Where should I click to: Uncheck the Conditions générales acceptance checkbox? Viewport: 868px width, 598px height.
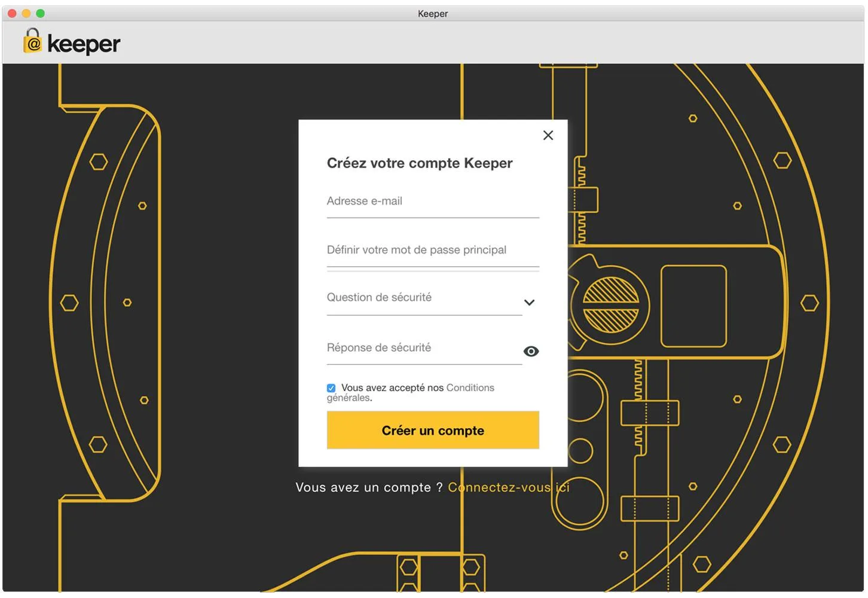[331, 388]
